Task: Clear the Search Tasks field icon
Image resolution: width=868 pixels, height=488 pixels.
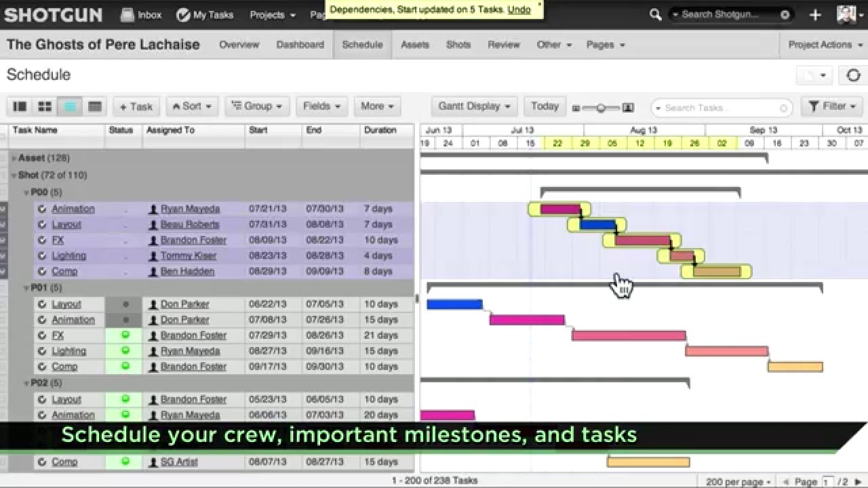Action: [x=783, y=108]
